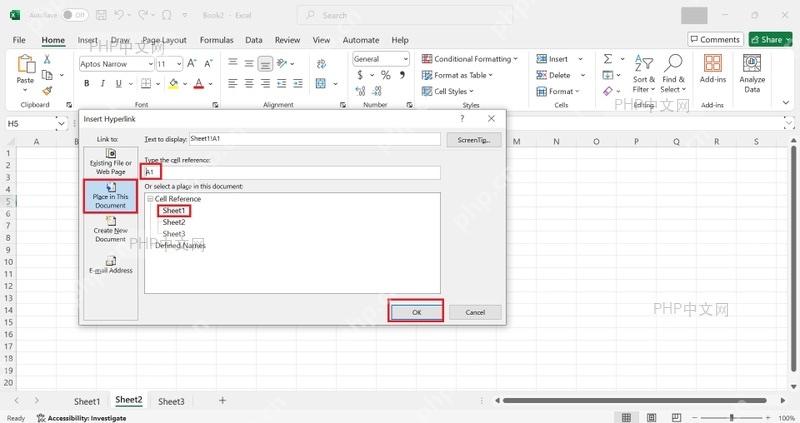
Task: Switch to the Data ribbon tab
Action: point(254,40)
